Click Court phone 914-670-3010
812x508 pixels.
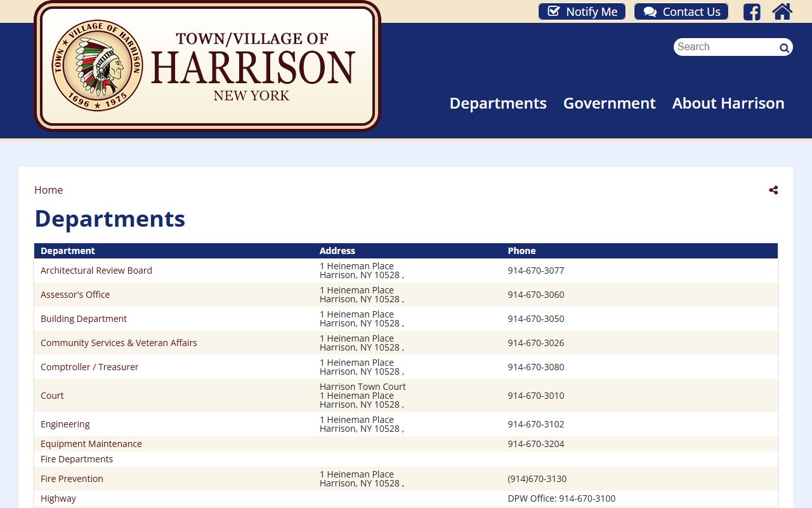point(536,396)
